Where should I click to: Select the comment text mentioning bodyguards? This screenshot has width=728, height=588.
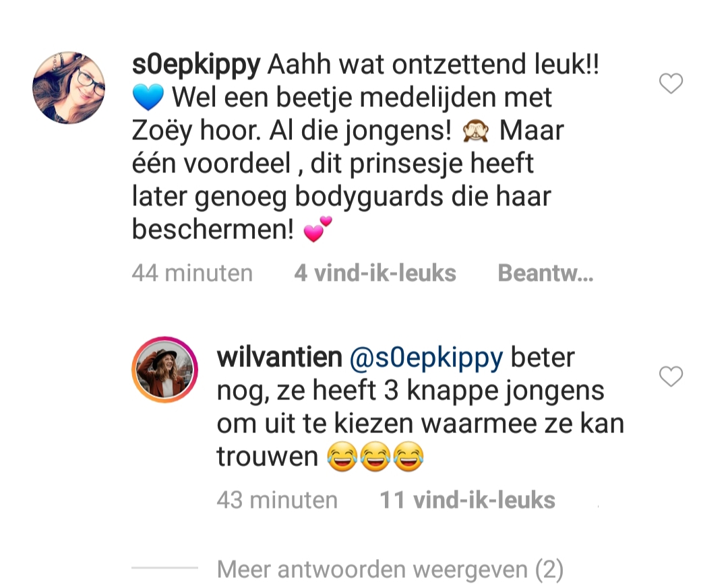pos(365,147)
